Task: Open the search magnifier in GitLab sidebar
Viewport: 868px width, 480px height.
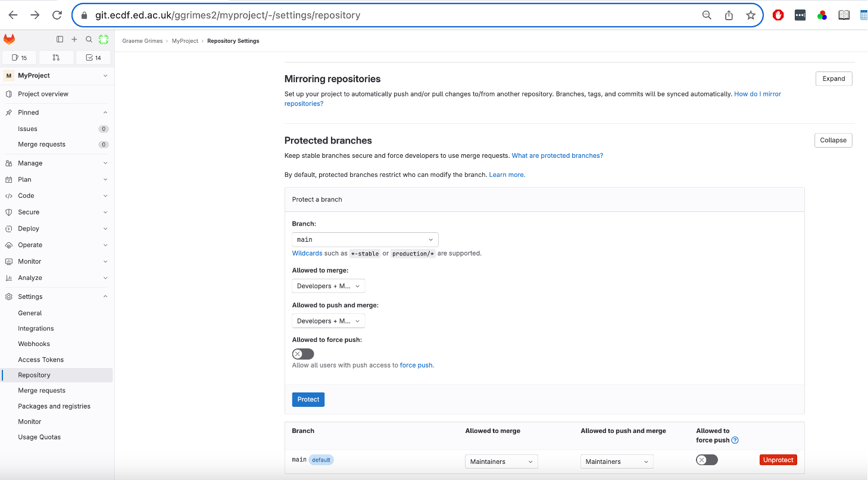Action: point(89,39)
